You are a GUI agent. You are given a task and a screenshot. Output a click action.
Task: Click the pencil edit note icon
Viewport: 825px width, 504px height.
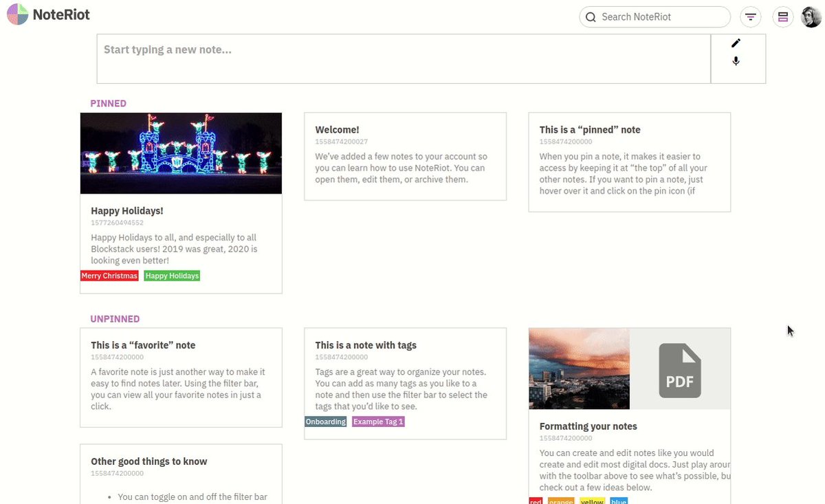click(x=736, y=43)
